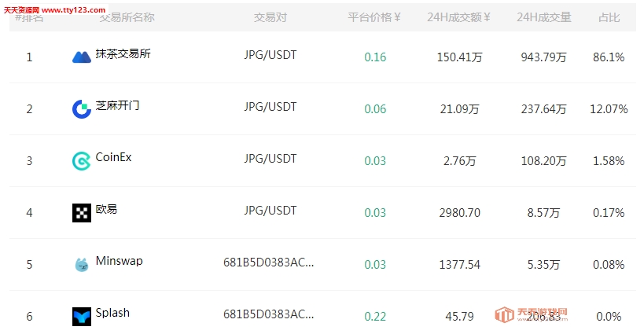The image size is (644, 334).
Task: Click price 0.03 in Minswap row
Action: pyautogui.click(x=375, y=265)
